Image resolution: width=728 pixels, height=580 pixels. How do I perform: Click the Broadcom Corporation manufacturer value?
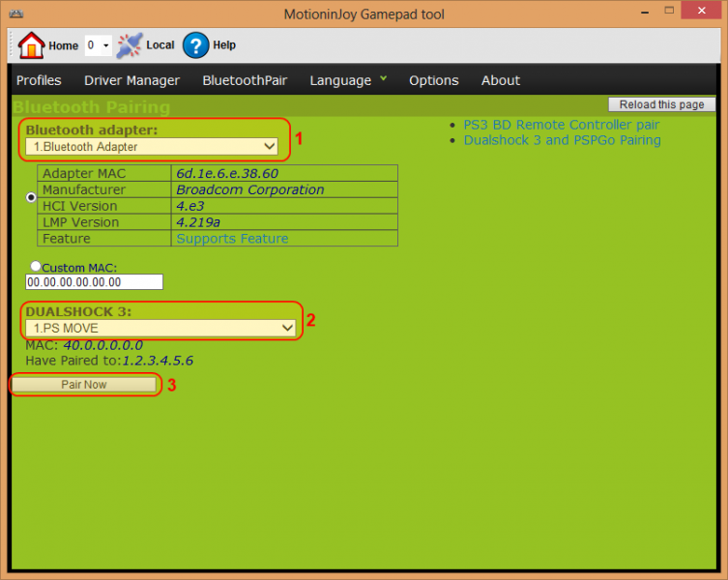click(x=249, y=189)
